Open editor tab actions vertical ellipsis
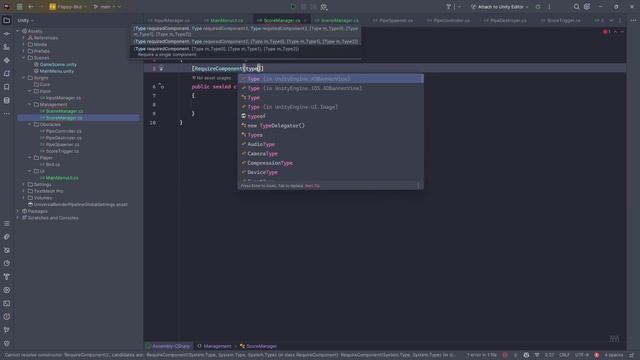640x360 pixels. coord(620,20)
